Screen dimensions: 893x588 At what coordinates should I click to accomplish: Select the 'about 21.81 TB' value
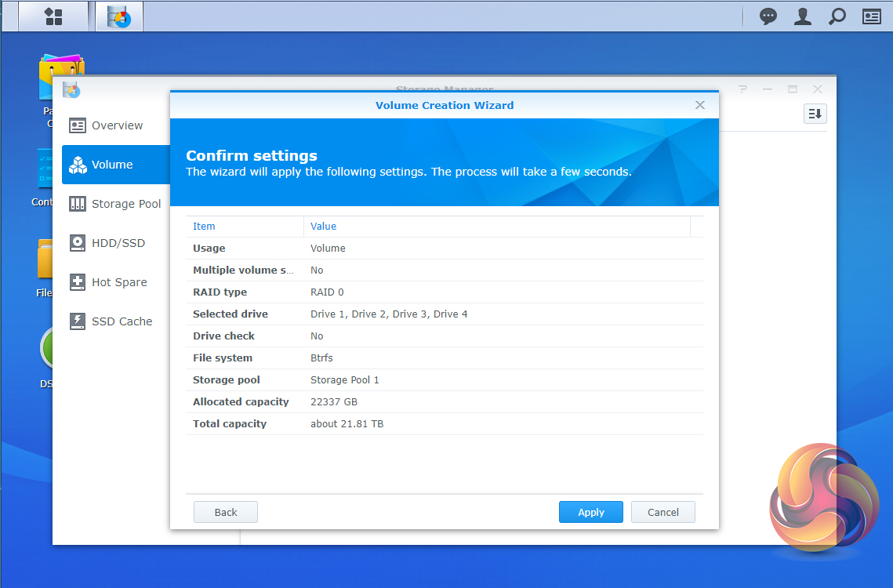(347, 424)
